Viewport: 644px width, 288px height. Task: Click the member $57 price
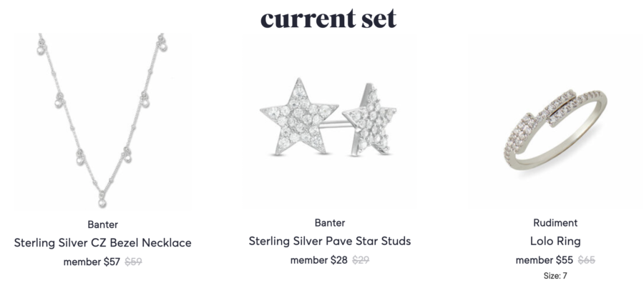coord(92,262)
